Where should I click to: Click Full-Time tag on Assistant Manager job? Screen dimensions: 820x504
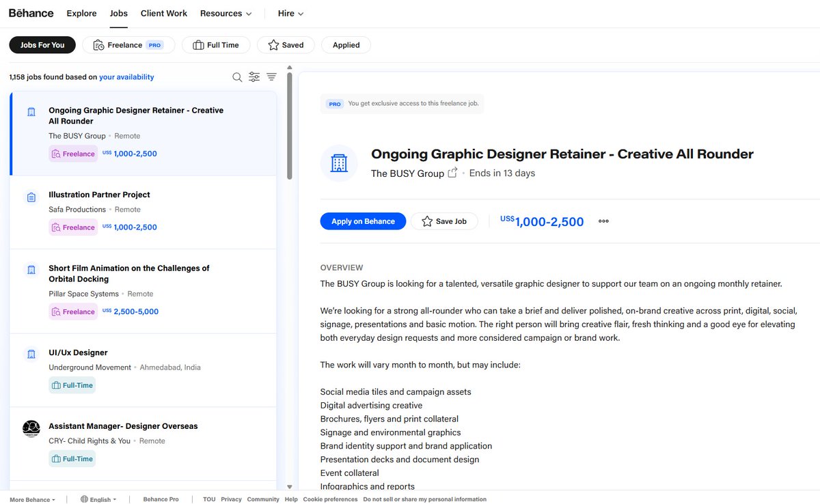(x=72, y=459)
